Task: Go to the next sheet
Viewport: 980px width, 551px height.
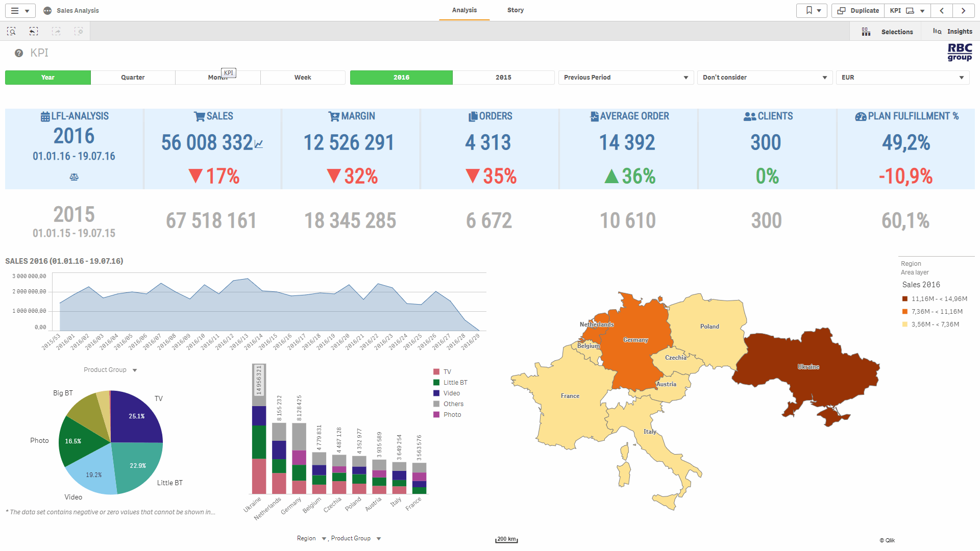Action: [963, 11]
